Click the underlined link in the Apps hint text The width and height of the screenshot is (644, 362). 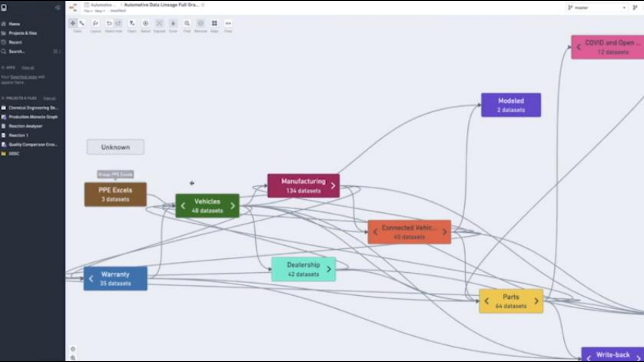(x=23, y=77)
